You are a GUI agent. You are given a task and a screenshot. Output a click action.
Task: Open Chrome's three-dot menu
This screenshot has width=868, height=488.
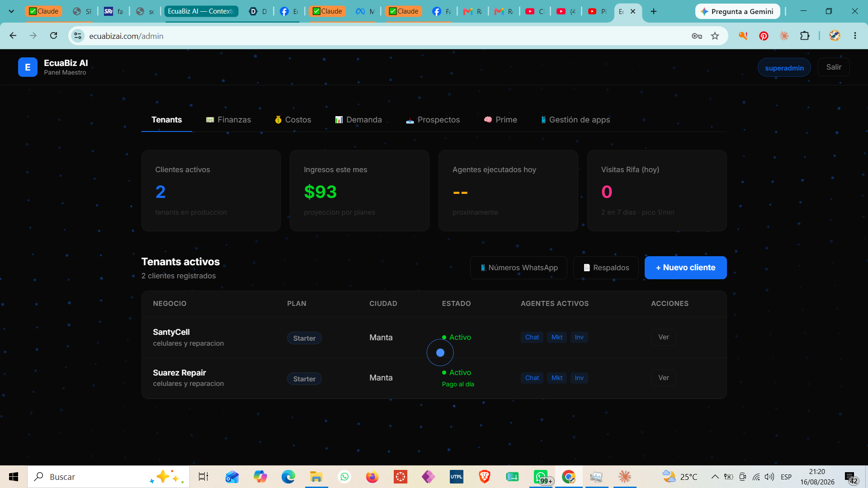click(855, 36)
